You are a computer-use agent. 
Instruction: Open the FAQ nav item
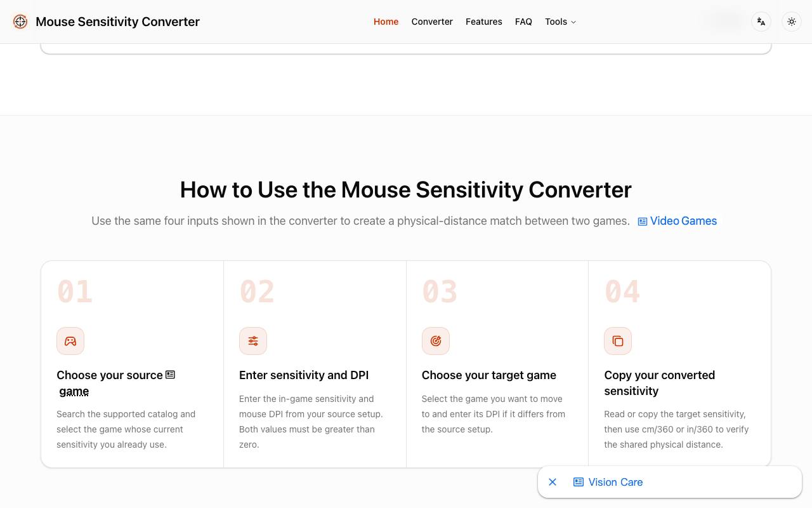point(523,22)
